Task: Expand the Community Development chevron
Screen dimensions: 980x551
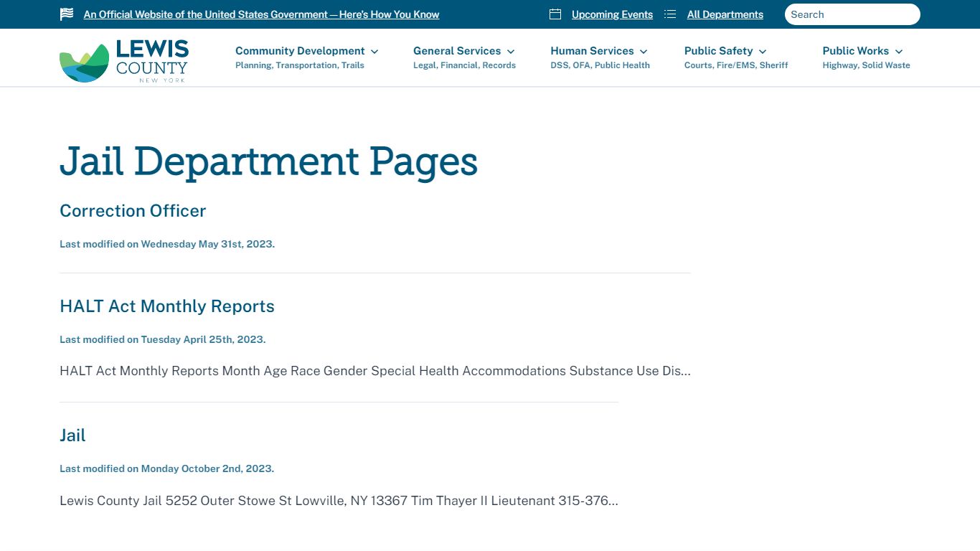Action: pyautogui.click(x=374, y=52)
